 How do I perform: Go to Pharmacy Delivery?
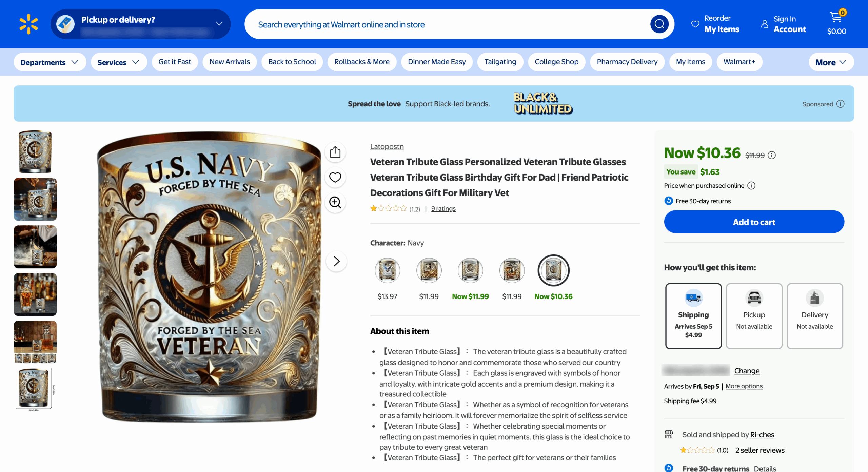click(x=627, y=62)
